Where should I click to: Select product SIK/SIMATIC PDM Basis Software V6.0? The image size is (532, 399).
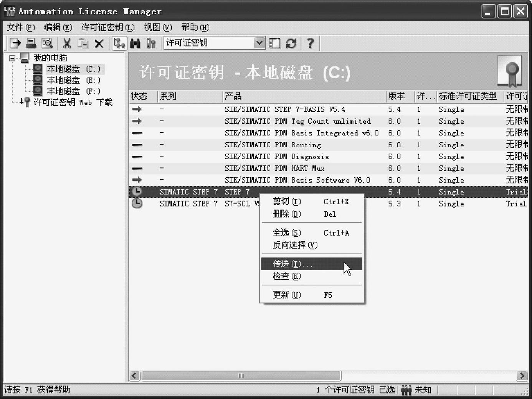pos(297,180)
